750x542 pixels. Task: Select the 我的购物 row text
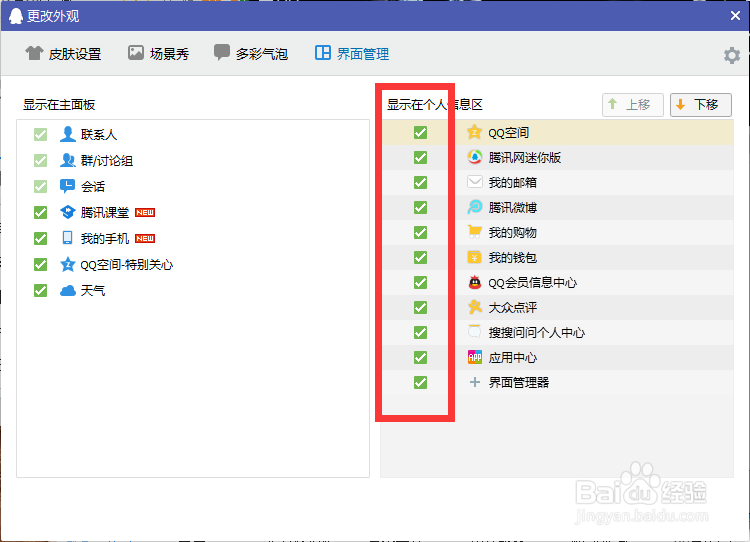coord(512,233)
